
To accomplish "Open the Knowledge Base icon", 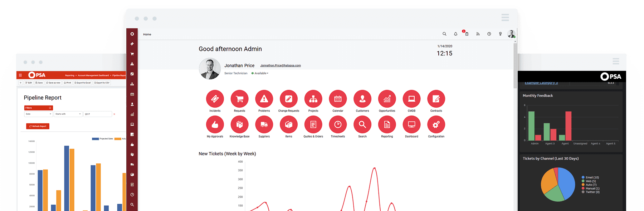I will pyautogui.click(x=239, y=124).
